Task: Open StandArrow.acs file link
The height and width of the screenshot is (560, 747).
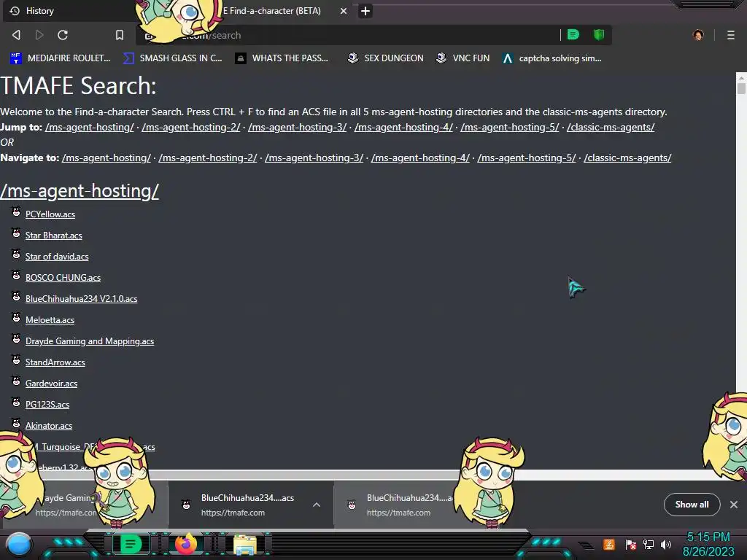Action: pos(55,362)
